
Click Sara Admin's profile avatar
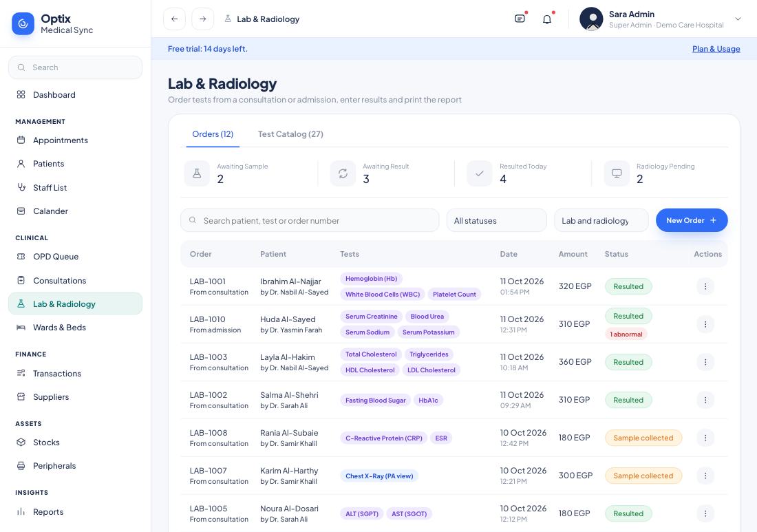coord(591,19)
